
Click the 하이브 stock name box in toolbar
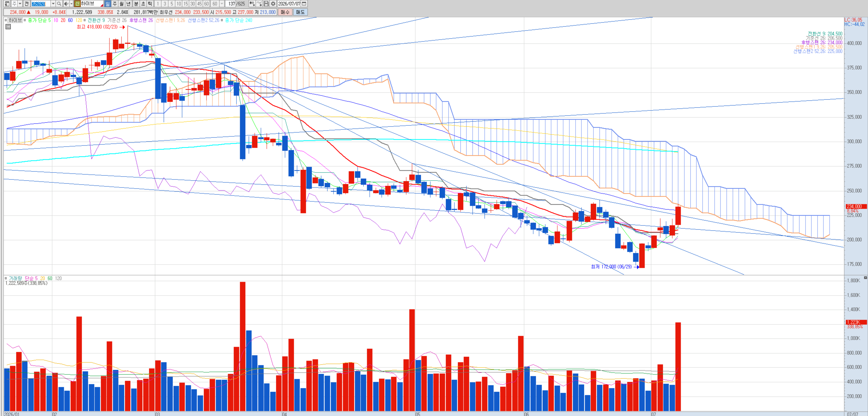pos(92,4)
